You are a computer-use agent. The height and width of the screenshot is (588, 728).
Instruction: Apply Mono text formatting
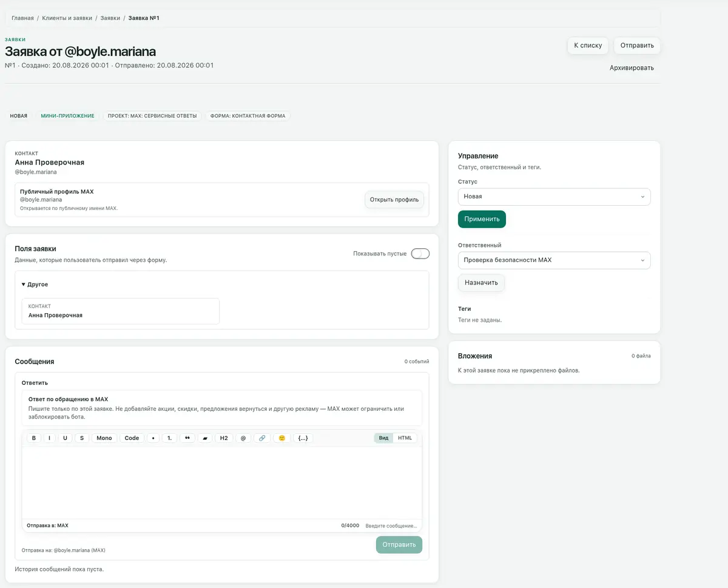(104, 438)
